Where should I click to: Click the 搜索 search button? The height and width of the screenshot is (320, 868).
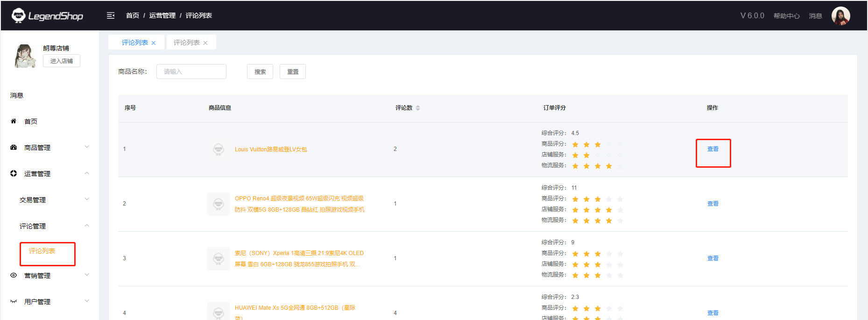[260, 71]
